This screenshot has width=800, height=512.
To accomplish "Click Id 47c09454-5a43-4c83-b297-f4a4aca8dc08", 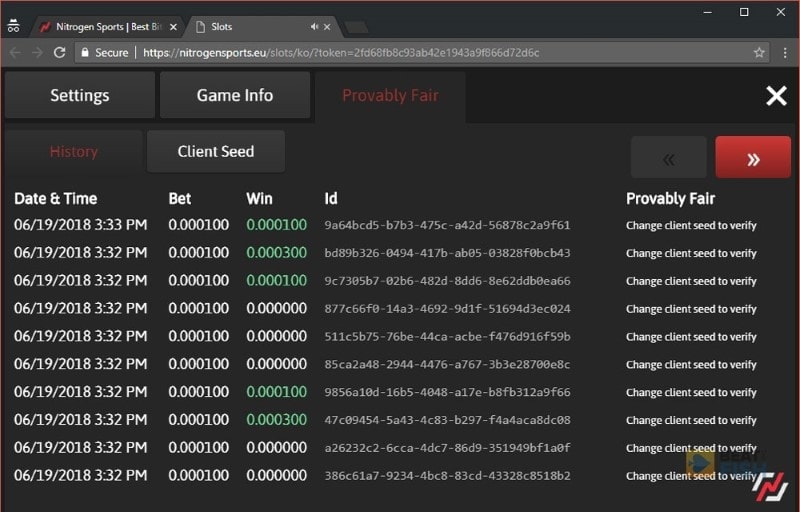I will click(x=447, y=420).
